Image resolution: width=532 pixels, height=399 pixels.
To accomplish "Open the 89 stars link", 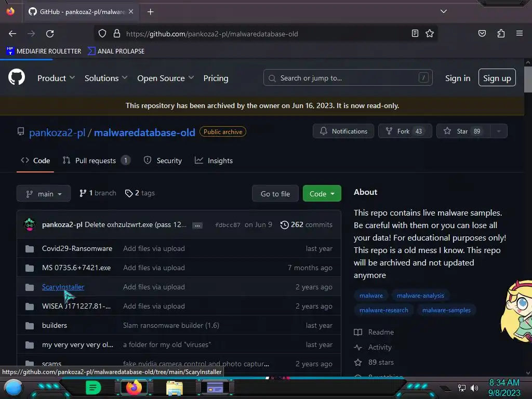I will click(374, 362).
